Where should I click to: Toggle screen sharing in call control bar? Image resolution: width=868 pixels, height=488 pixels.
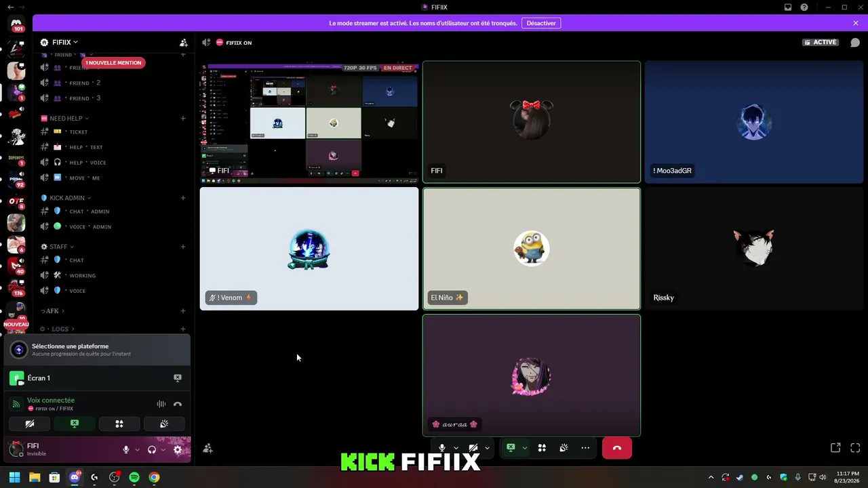point(511,448)
